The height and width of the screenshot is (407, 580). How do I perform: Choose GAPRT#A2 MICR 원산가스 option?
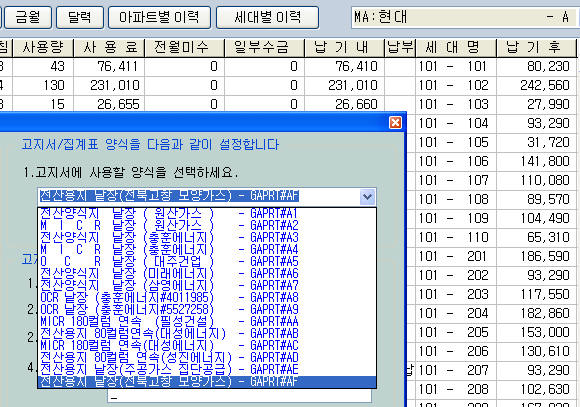pyautogui.click(x=207, y=225)
